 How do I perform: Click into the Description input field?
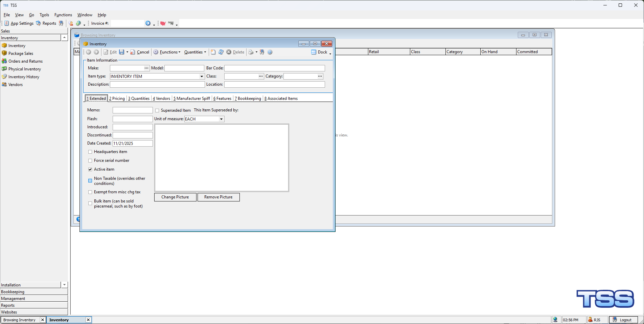click(x=157, y=85)
